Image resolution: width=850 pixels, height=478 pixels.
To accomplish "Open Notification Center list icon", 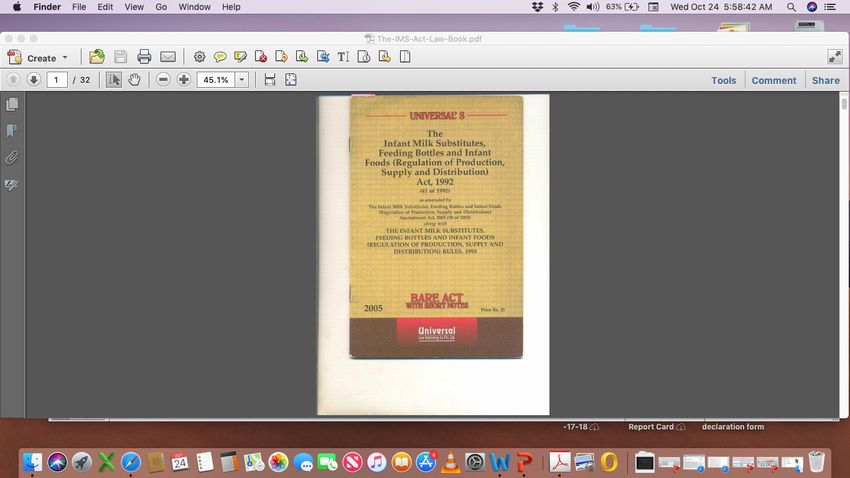I will (830, 7).
